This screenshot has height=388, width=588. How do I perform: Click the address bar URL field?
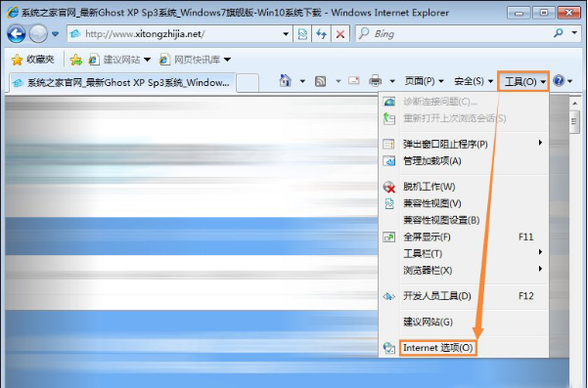coord(174,34)
